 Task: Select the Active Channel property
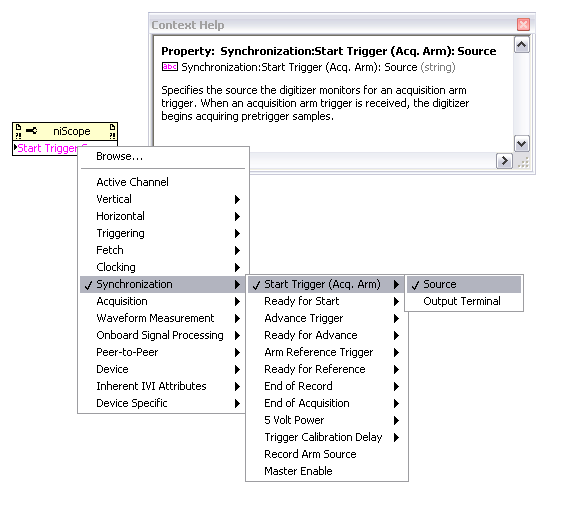click(162, 182)
